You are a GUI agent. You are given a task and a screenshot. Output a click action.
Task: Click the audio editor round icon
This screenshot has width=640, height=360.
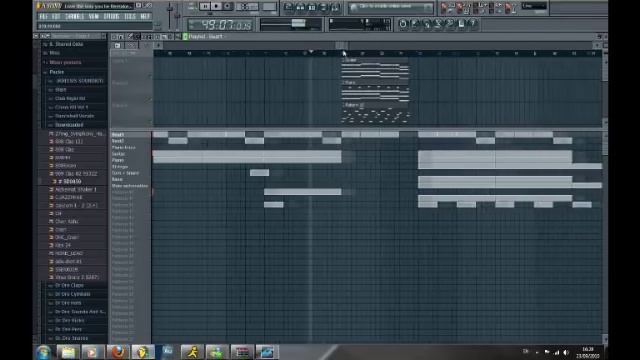click(438, 24)
